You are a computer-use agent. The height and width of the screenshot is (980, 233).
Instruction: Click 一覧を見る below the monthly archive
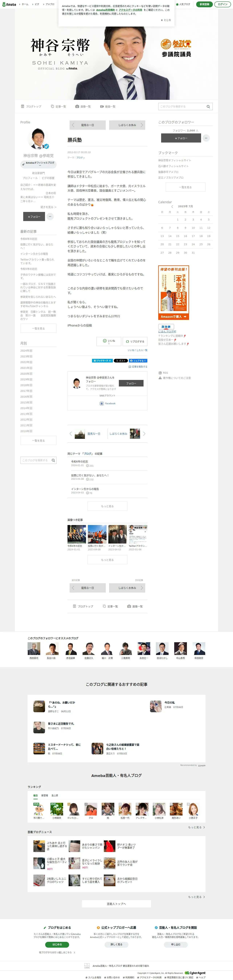(x=38, y=440)
